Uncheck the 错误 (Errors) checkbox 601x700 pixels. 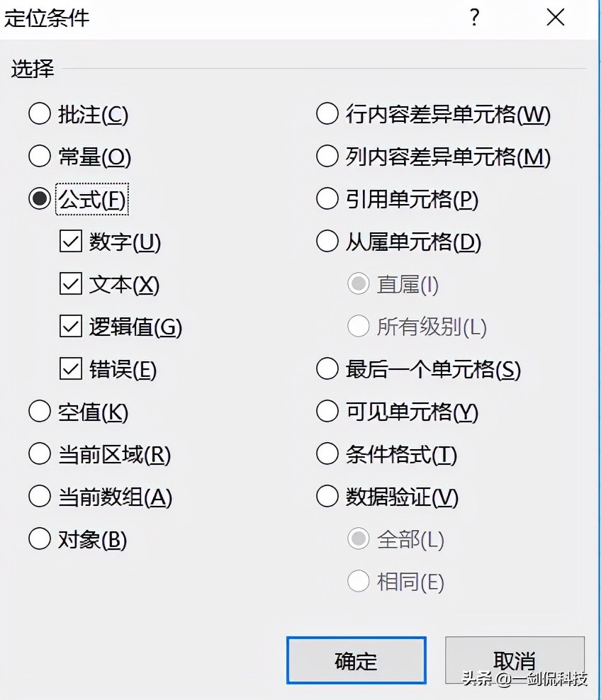pyautogui.click(x=71, y=369)
